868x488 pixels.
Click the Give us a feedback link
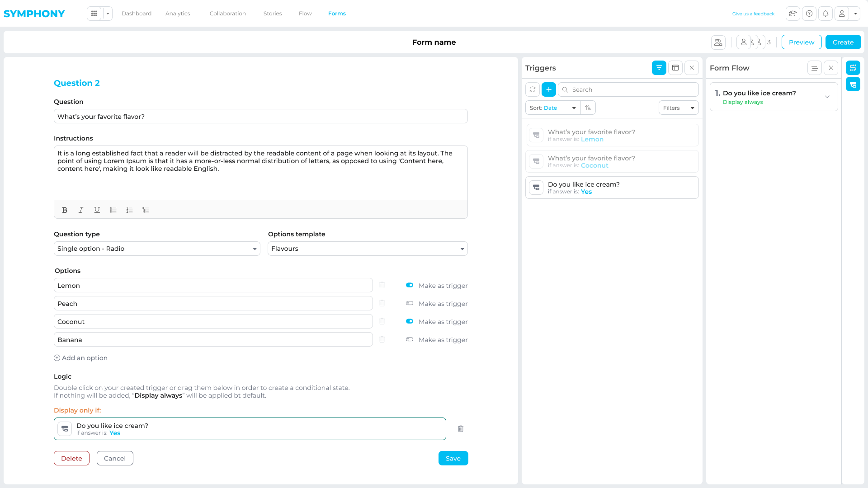(753, 14)
